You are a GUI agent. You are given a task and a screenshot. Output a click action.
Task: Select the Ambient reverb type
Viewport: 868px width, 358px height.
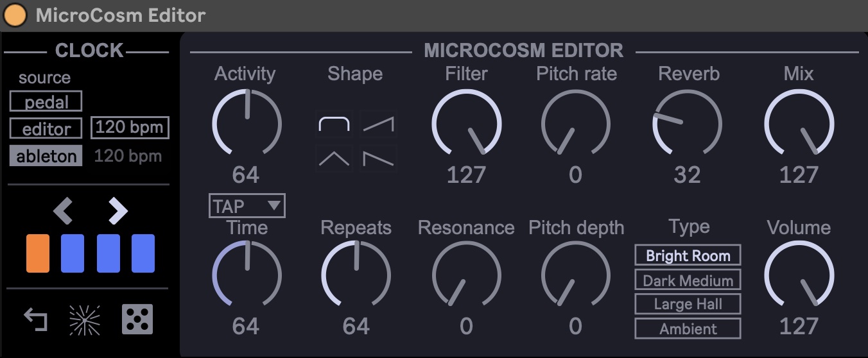(x=688, y=328)
